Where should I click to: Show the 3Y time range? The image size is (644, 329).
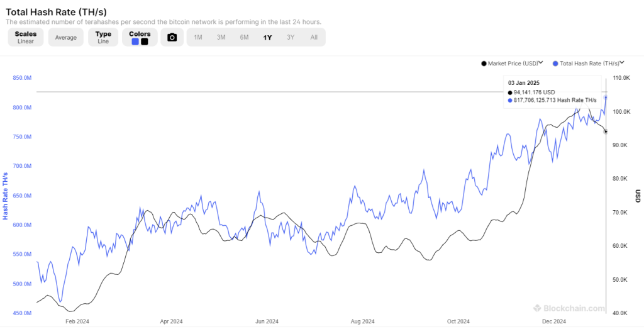[x=291, y=37]
